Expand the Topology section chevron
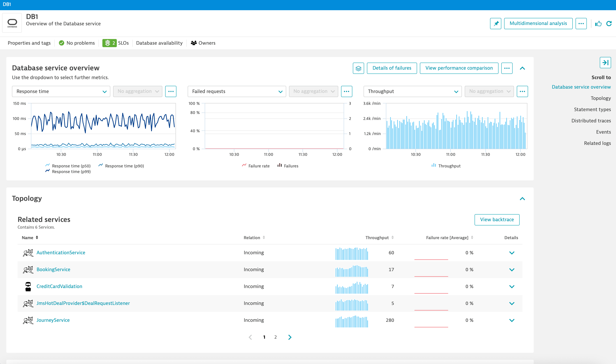Viewport: 616px width, 364px height. pyautogui.click(x=523, y=199)
